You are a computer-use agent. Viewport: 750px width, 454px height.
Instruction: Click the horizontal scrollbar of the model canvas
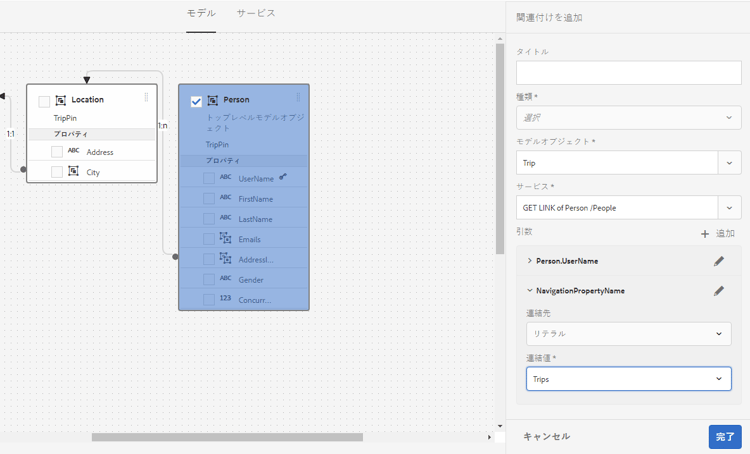pyautogui.click(x=227, y=437)
